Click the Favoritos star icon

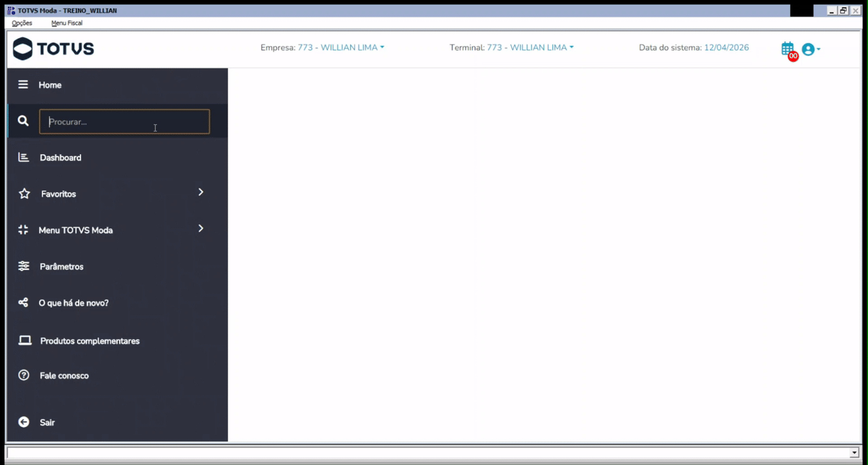[x=24, y=194]
